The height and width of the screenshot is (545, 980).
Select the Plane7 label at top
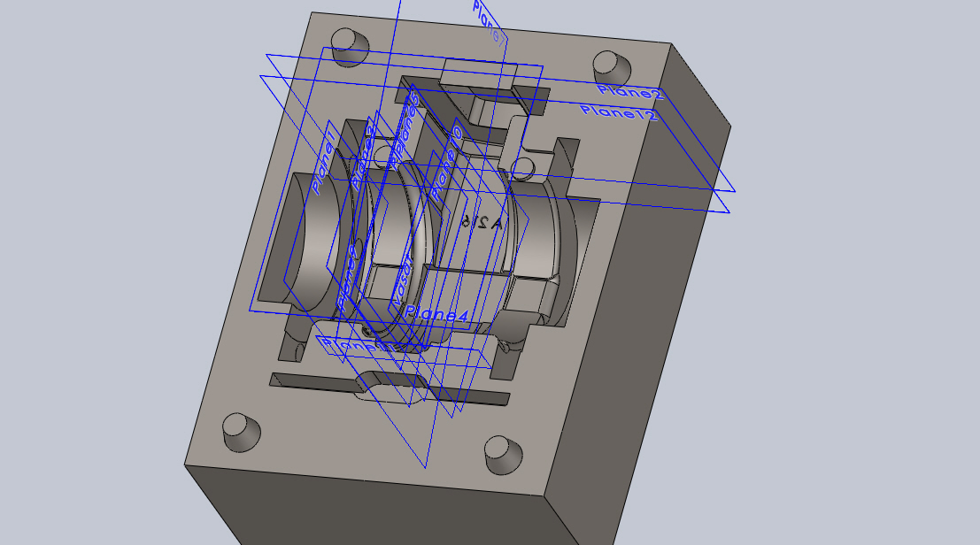coord(489,22)
